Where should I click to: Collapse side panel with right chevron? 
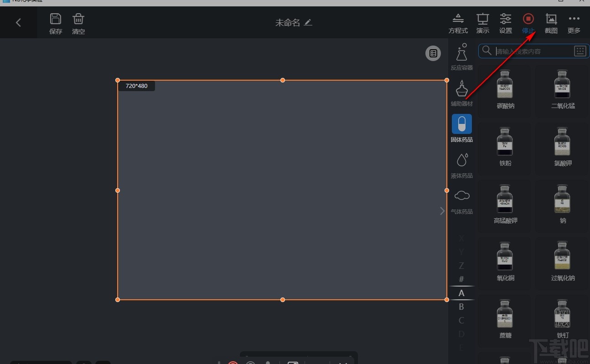click(x=442, y=211)
